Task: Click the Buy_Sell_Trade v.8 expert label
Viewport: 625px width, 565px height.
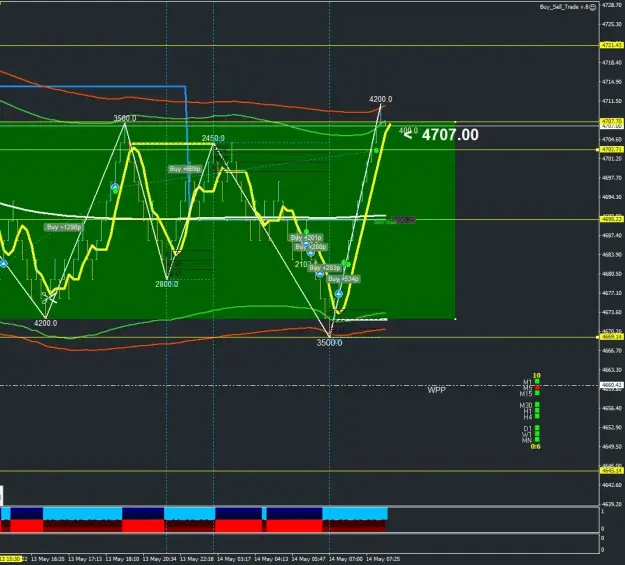Action: tap(564, 7)
